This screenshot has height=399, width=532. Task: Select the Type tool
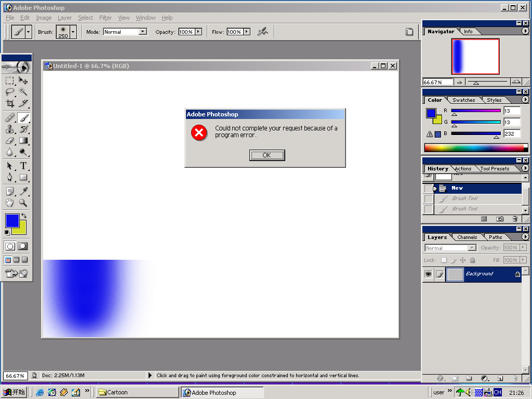click(23, 166)
